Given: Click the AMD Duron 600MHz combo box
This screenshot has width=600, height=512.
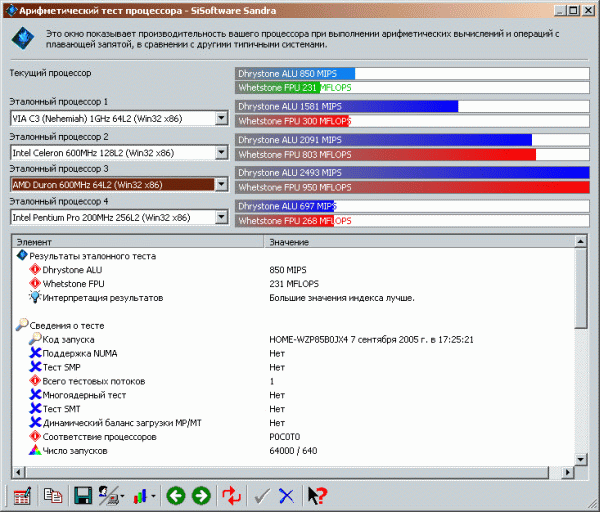Looking at the screenshot, I should (119, 184).
